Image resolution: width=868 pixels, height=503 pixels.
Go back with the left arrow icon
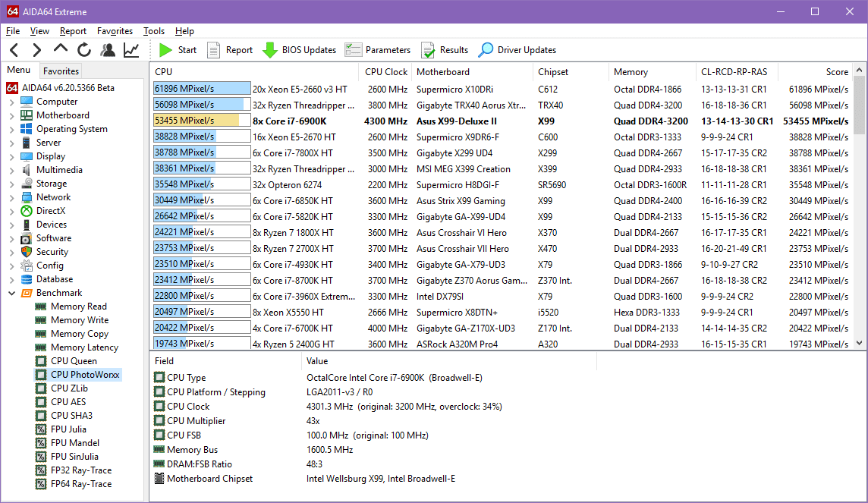[x=14, y=50]
